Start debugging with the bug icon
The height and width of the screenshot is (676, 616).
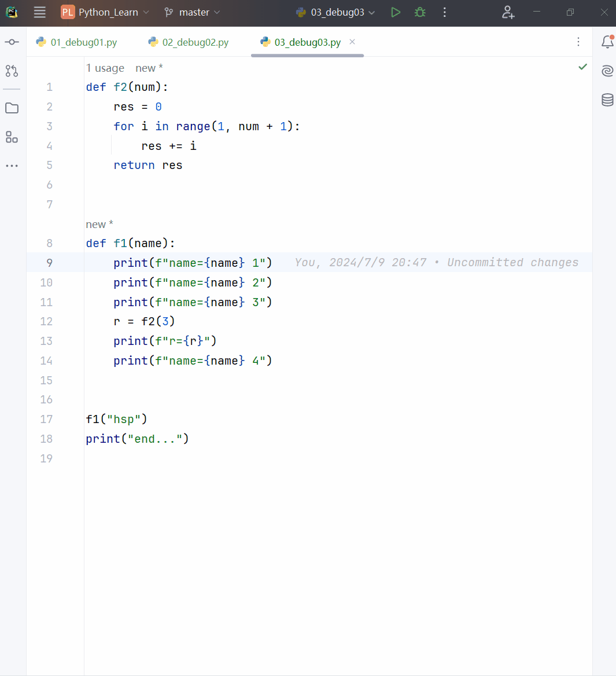[x=420, y=12]
